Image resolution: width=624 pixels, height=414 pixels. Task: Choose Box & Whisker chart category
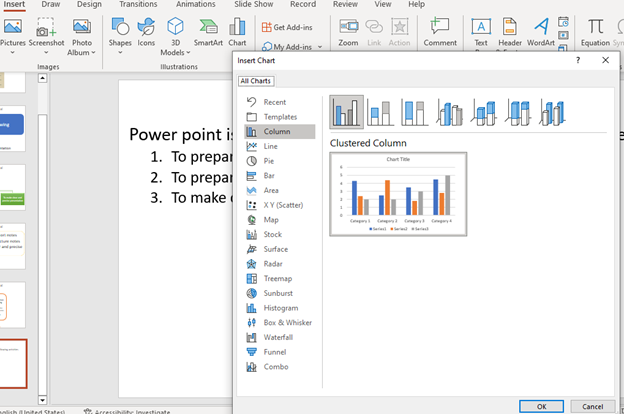coord(279,323)
